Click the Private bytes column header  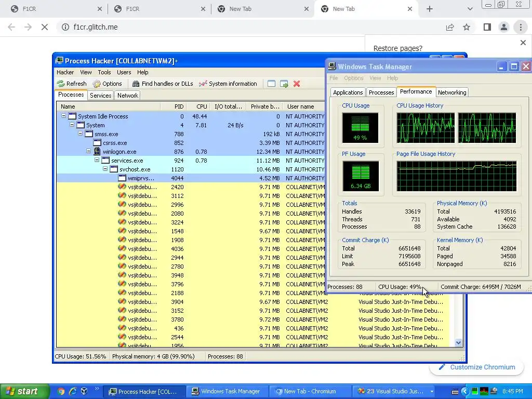[x=264, y=107]
